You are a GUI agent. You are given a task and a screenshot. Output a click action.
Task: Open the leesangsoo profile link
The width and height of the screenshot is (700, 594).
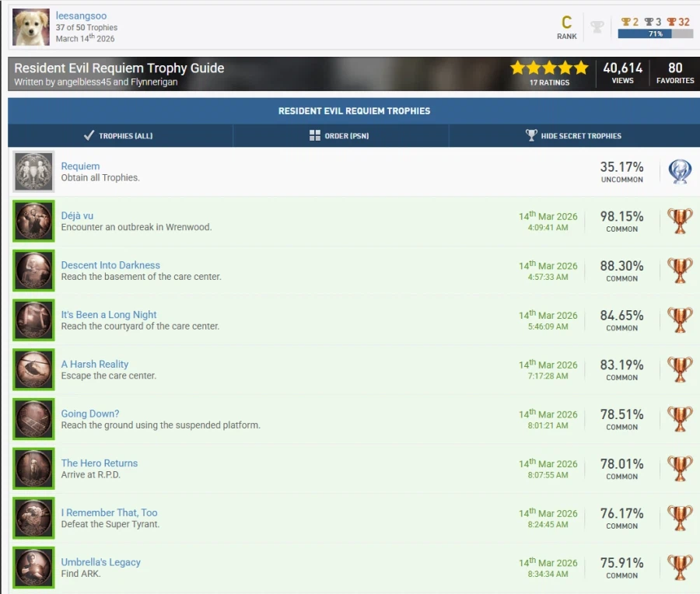click(79, 16)
